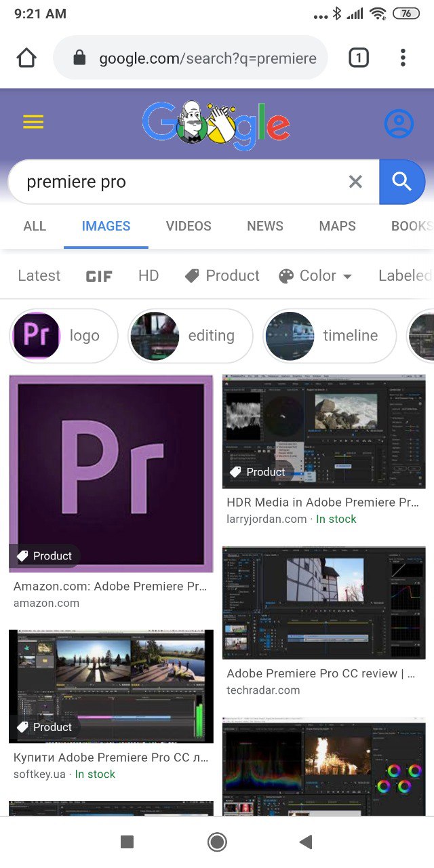The image size is (434, 868).
Task: Expand the Color filter dropdown
Action: pyautogui.click(x=315, y=276)
